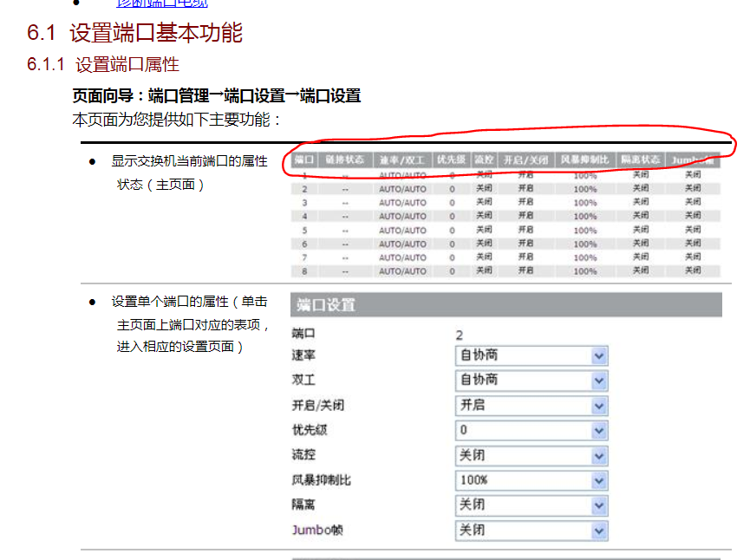
Task: Click the 开启 status in port 4 row
Action: point(526,216)
